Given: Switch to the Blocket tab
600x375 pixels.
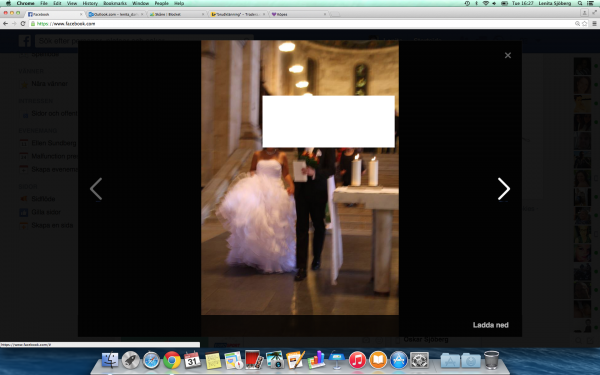Looking at the screenshot, I should [x=177, y=14].
